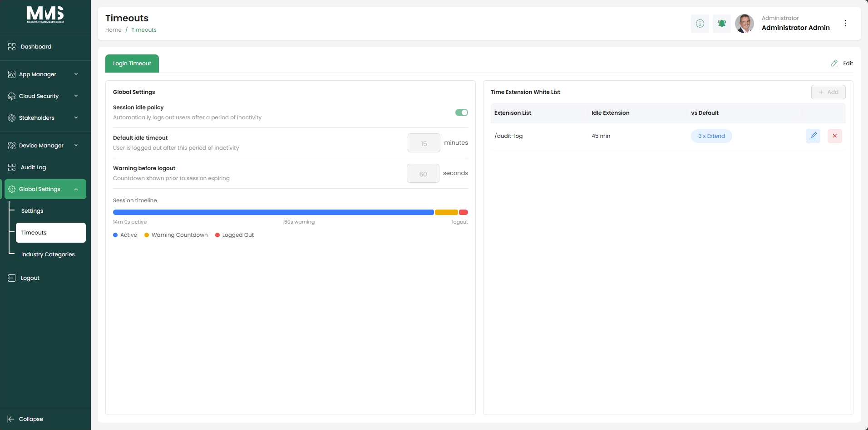The image size is (868, 430).
Task: Collapse the Global Settings chevron
Action: pos(76,189)
